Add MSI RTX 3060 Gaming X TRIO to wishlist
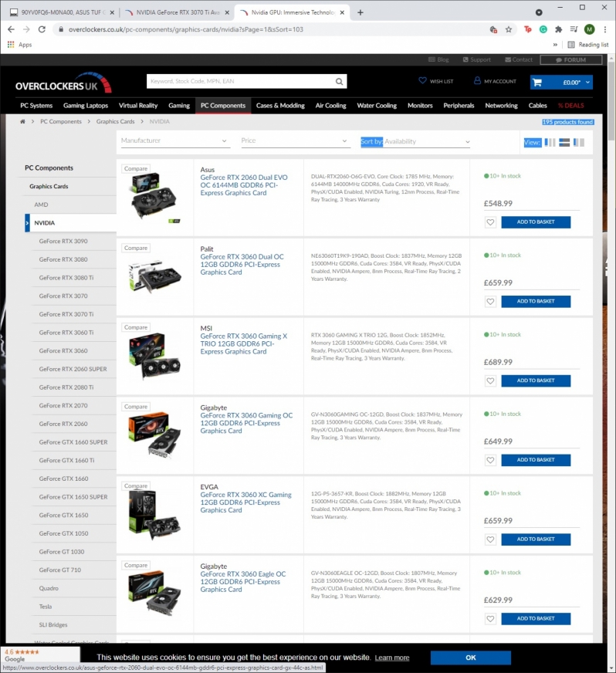This screenshot has width=616, height=673. tap(490, 380)
